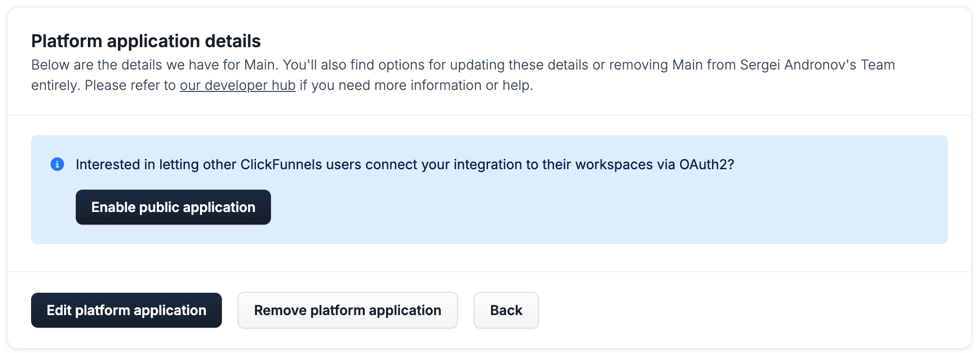Go Back using the Back button
This screenshot has height=353, width=980.
point(506,310)
